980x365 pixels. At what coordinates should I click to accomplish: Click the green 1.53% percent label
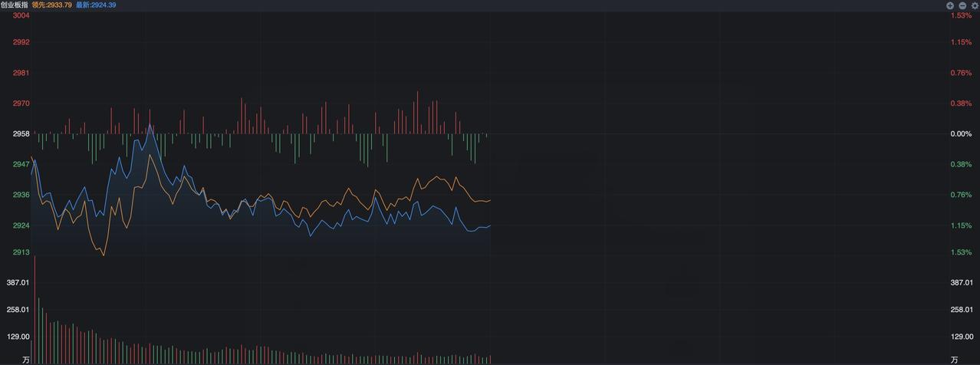(x=961, y=252)
